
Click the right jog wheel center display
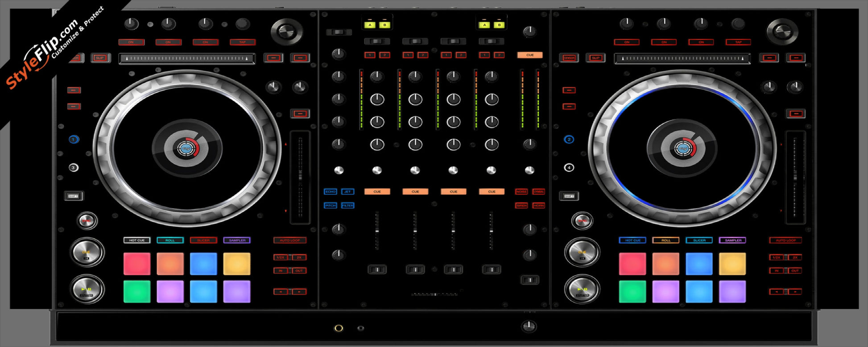click(682, 149)
